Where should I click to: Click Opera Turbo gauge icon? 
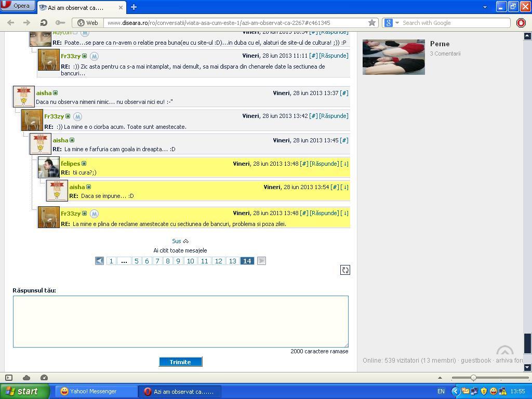coord(44,378)
